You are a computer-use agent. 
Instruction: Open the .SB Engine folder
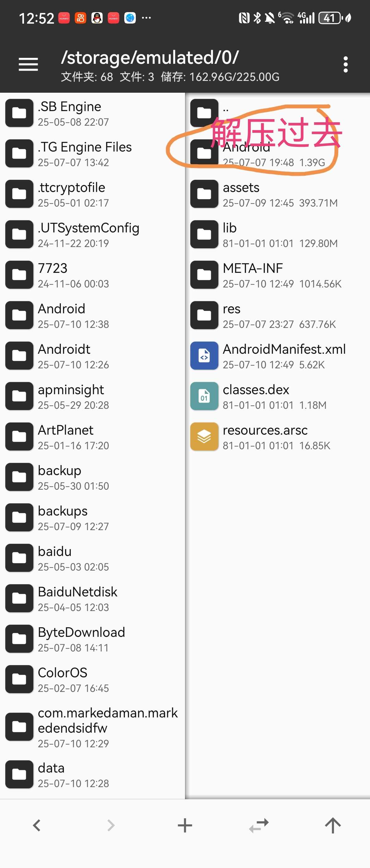(93, 113)
